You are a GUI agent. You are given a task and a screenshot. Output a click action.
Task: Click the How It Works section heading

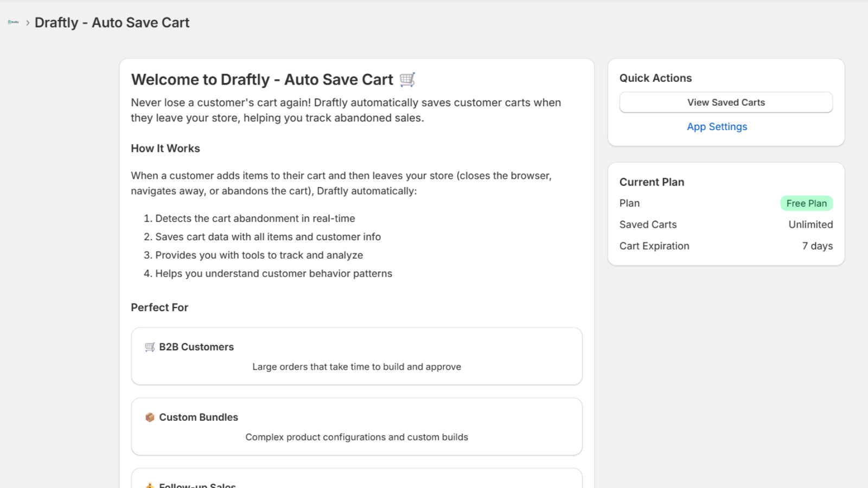click(165, 148)
